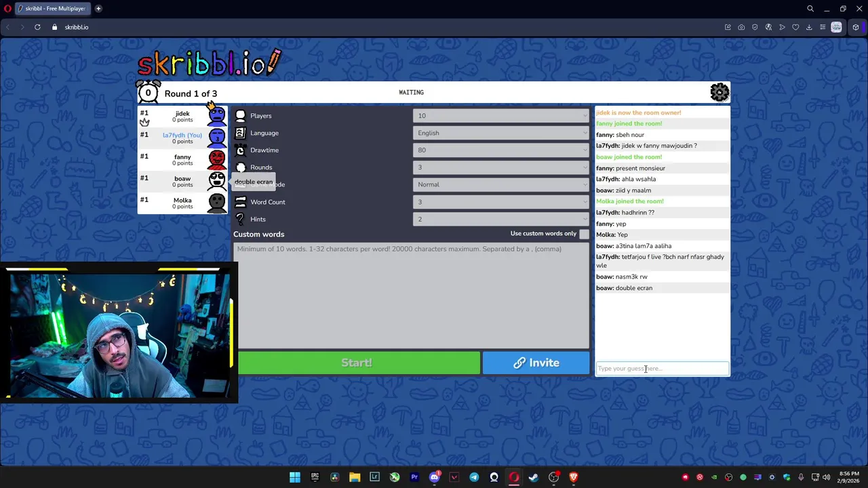Click the Word Count setting icon
Image resolution: width=868 pixels, height=488 pixels.
coord(240,202)
